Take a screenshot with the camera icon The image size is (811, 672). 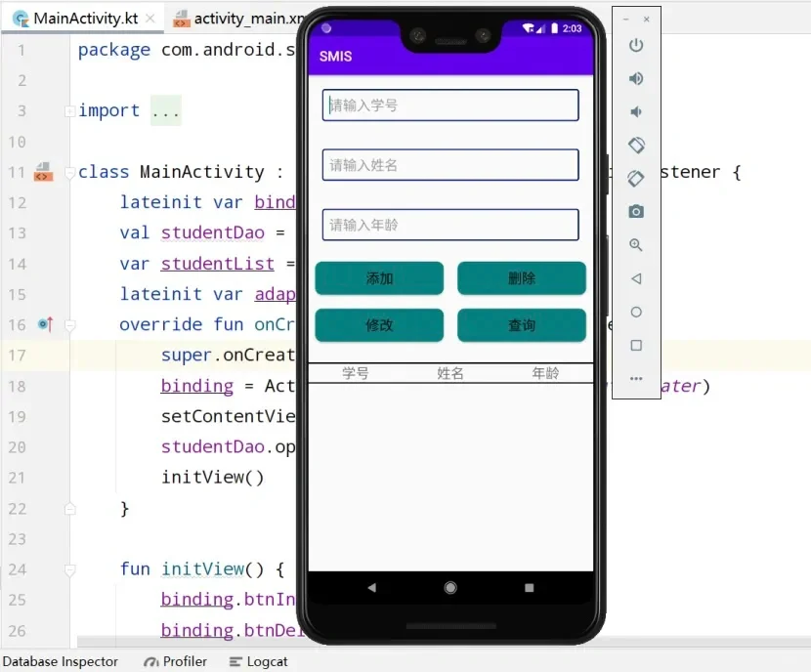[x=635, y=211]
